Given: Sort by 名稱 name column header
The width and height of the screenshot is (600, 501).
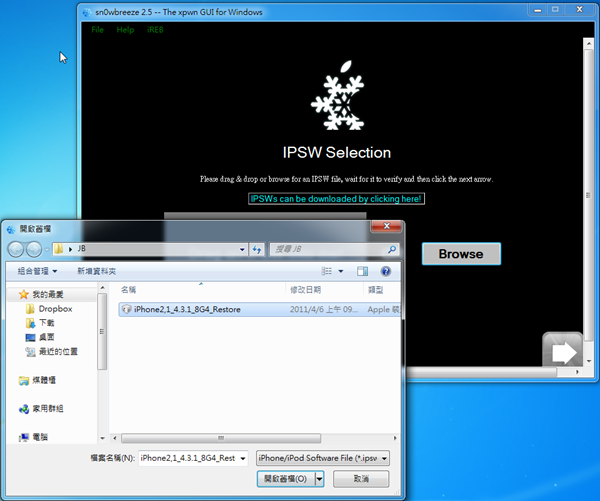Looking at the screenshot, I should coord(128,290).
